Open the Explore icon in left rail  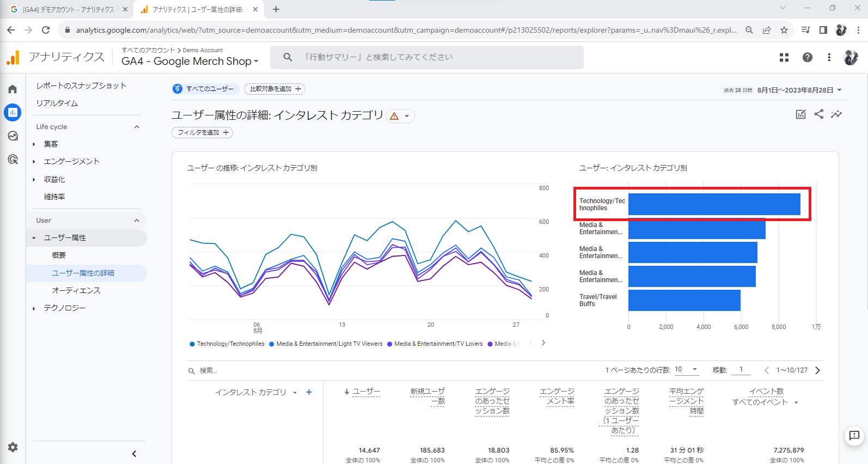click(x=13, y=136)
